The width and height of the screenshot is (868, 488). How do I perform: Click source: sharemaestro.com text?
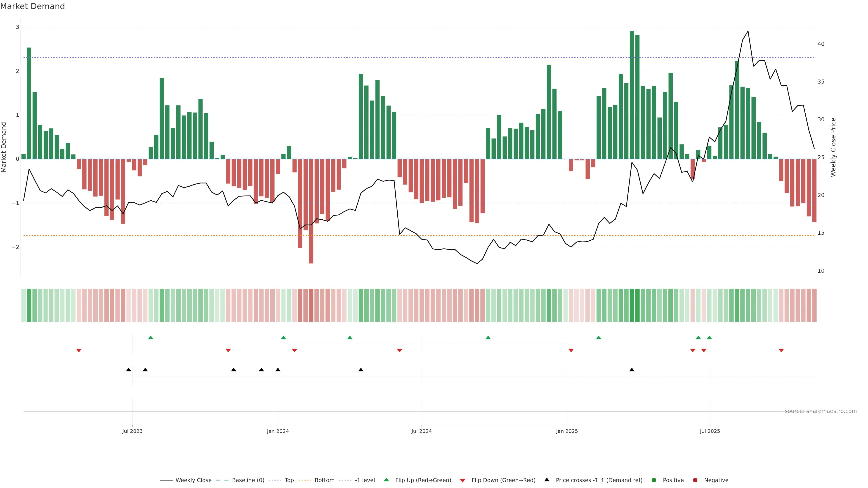[821, 411]
